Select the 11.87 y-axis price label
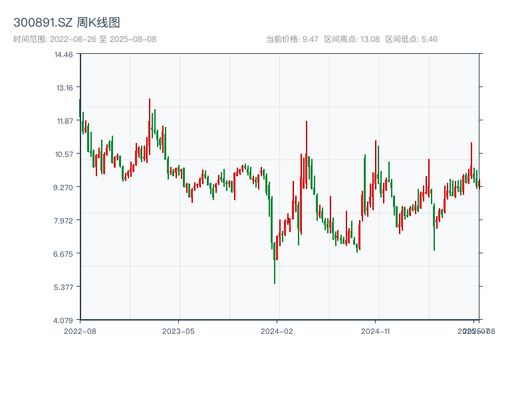The image size is (532, 399). point(64,121)
